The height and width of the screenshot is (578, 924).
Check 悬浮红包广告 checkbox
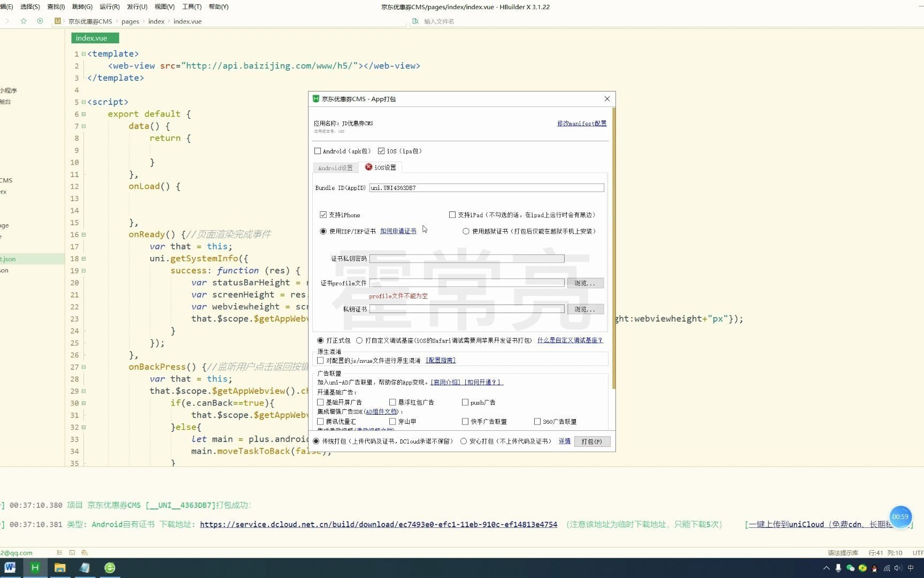tap(392, 402)
